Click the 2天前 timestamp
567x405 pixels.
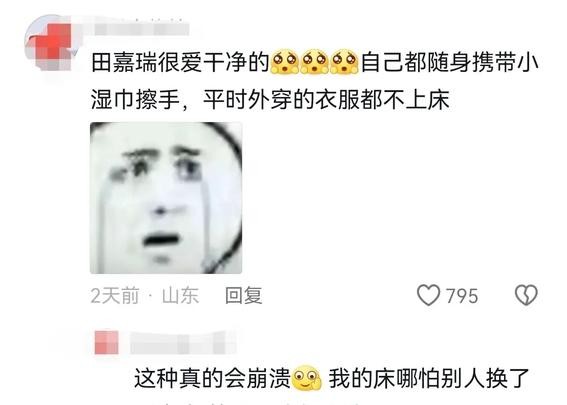[x=115, y=296]
